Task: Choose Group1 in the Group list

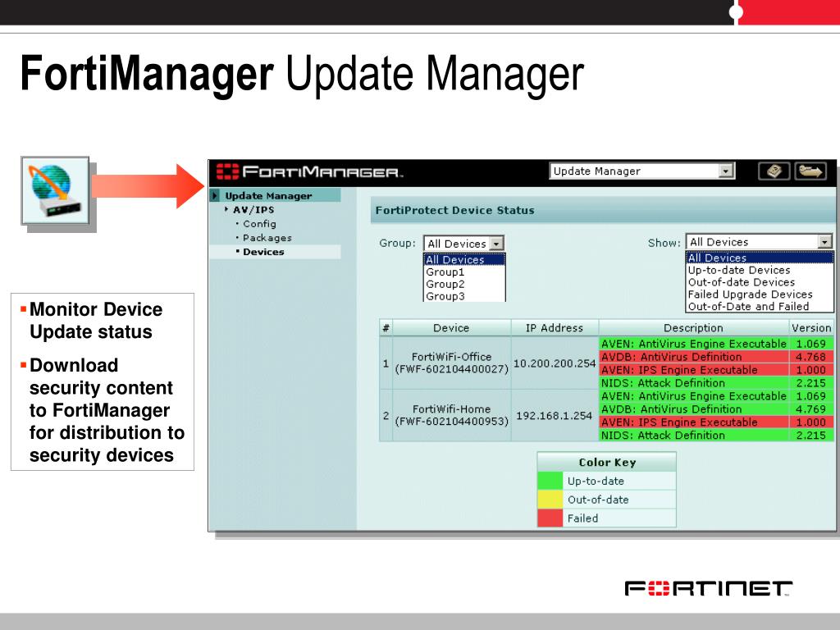Action: [x=464, y=272]
